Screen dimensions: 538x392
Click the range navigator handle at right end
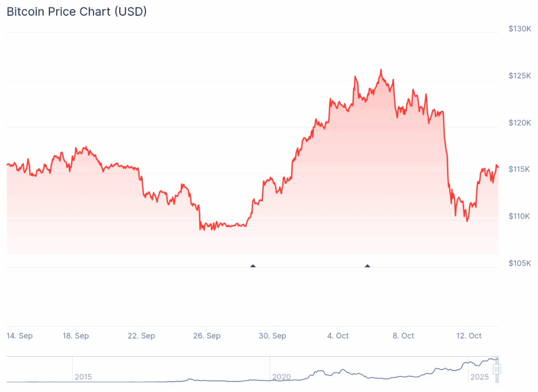[x=496, y=369]
